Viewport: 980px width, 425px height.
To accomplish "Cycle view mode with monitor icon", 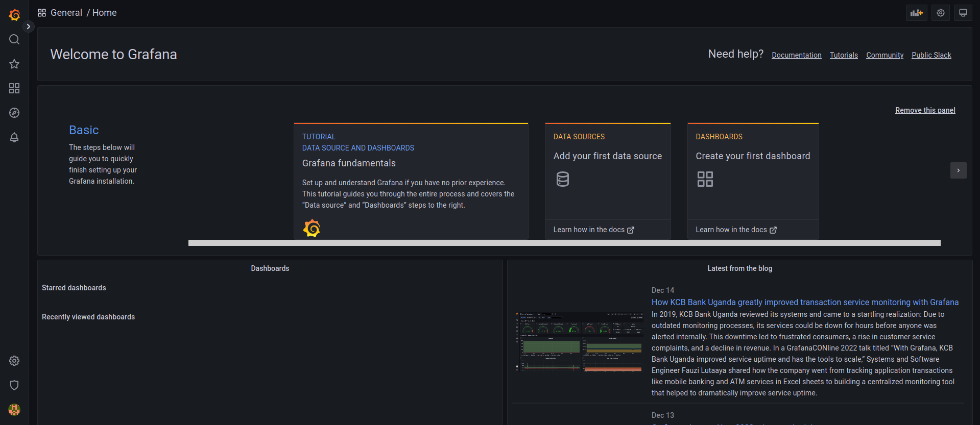I will [963, 13].
